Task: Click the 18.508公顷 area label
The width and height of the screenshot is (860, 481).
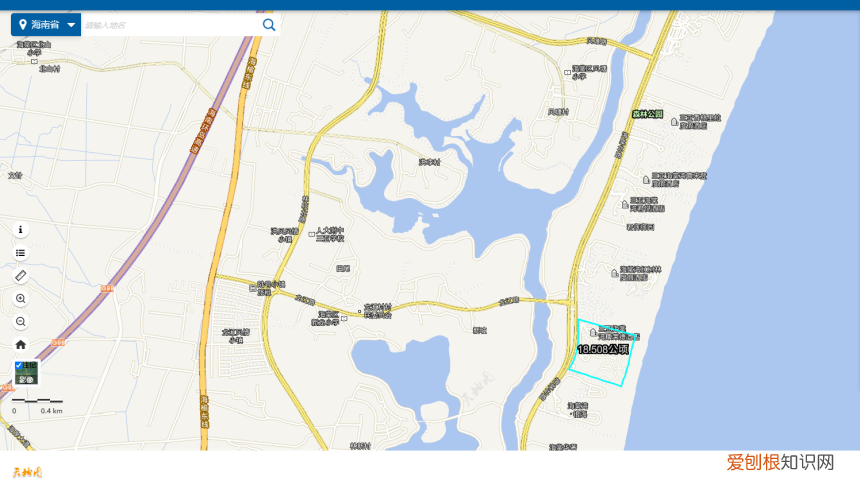Action: [x=603, y=349]
